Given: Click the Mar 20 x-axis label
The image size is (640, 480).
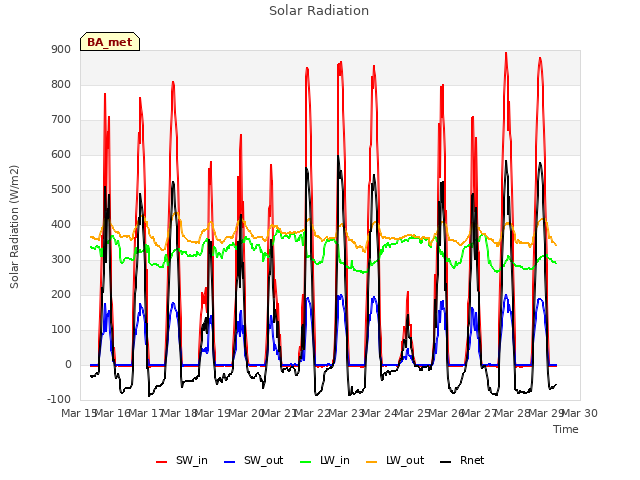Looking at the screenshot, I should pyautogui.click(x=247, y=413).
